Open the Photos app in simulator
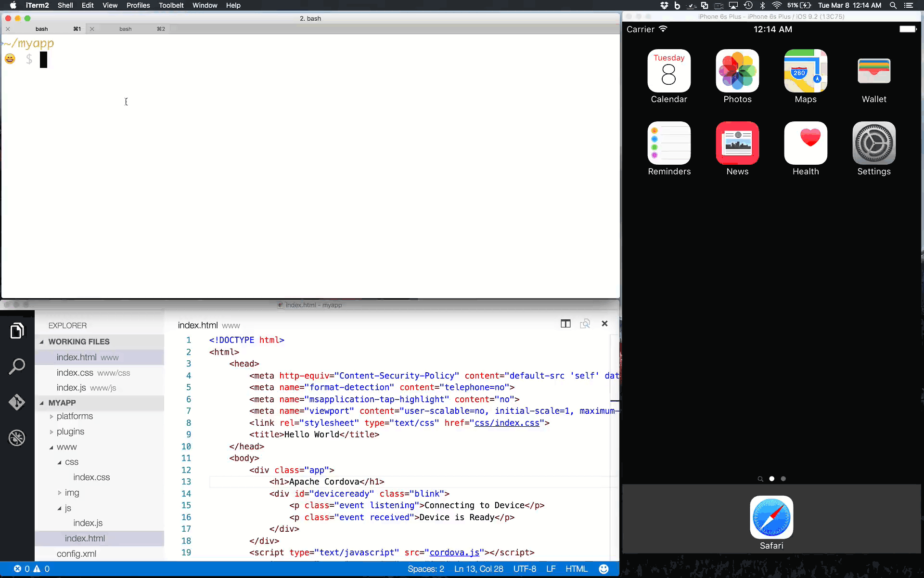This screenshot has height=578, width=924. [x=737, y=71]
